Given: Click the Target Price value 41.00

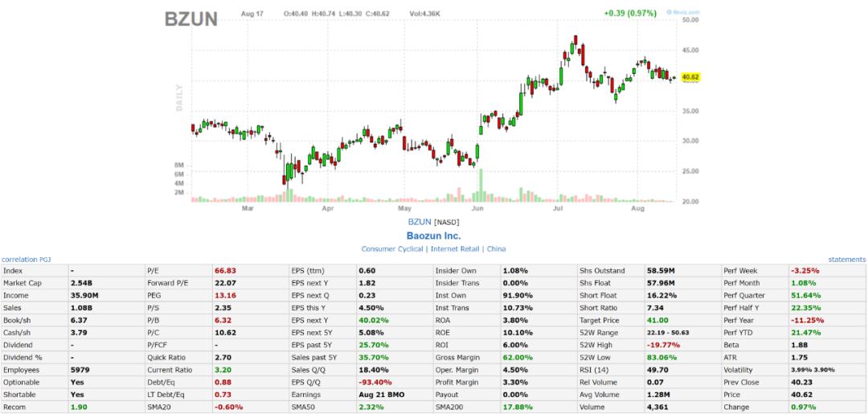Looking at the screenshot, I should (x=657, y=321).
